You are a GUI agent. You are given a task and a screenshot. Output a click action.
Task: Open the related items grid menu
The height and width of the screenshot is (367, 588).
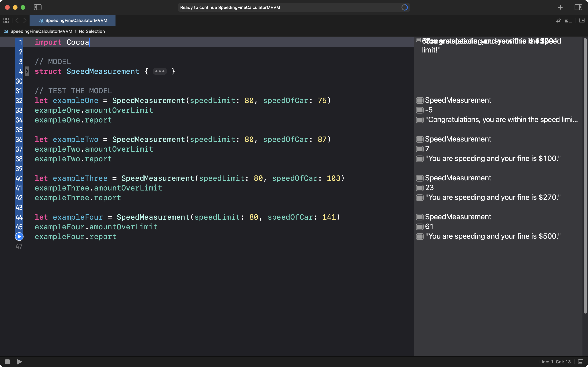pyautogui.click(x=6, y=20)
